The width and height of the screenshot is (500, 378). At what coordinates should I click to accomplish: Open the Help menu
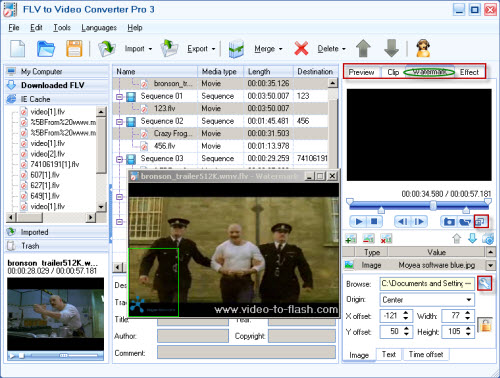tap(135, 28)
